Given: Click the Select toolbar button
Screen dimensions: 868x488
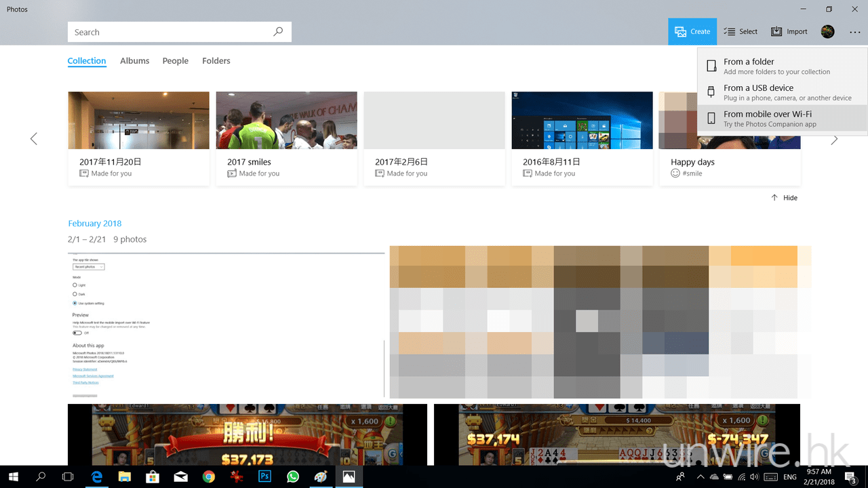Looking at the screenshot, I should coord(741,32).
